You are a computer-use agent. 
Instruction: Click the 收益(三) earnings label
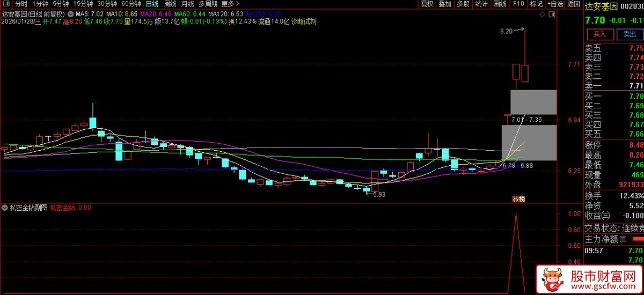pos(597,216)
